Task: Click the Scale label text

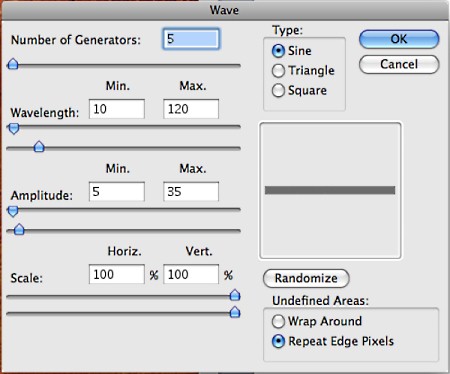Action: (27, 278)
